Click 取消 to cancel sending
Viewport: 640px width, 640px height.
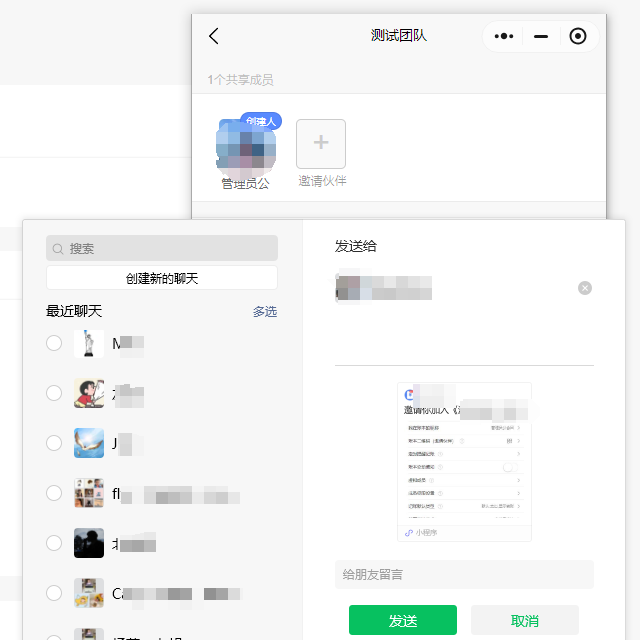point(524,620)
